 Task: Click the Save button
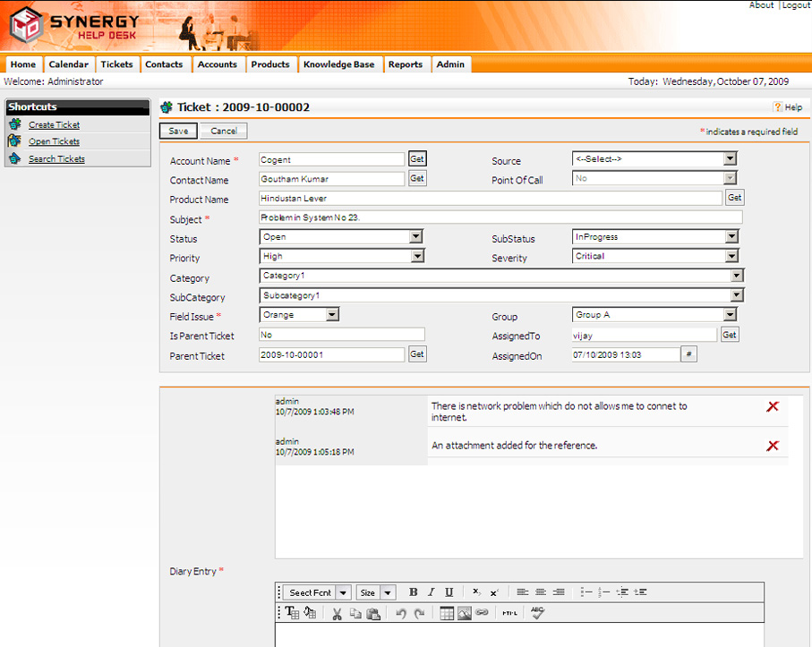point(178,131)
